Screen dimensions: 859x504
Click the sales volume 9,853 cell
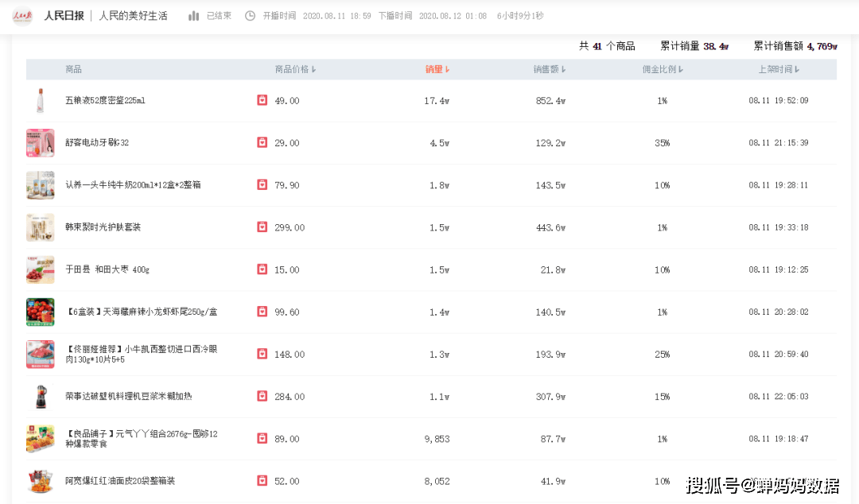click(x=437, y=439)
